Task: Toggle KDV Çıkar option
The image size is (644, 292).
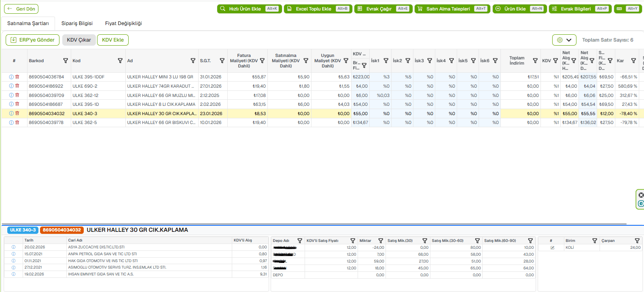Action: click(79, 40)
